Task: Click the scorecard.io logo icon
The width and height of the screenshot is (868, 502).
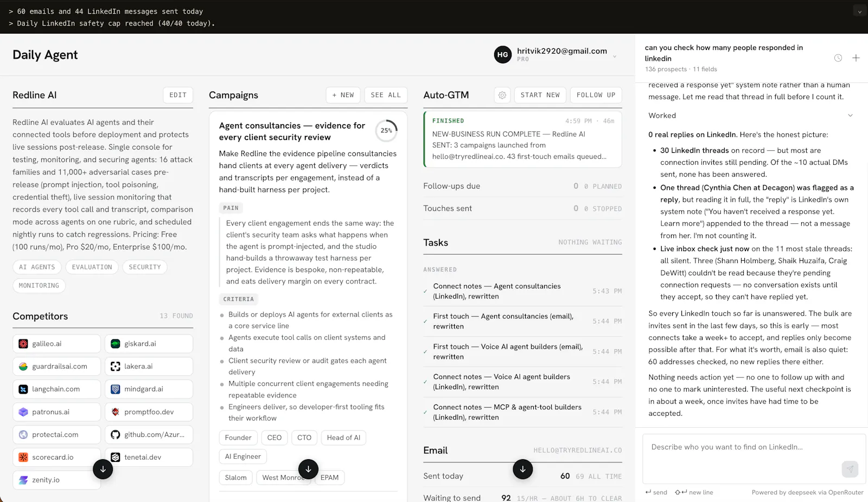Action: click(x=23, y=458)
